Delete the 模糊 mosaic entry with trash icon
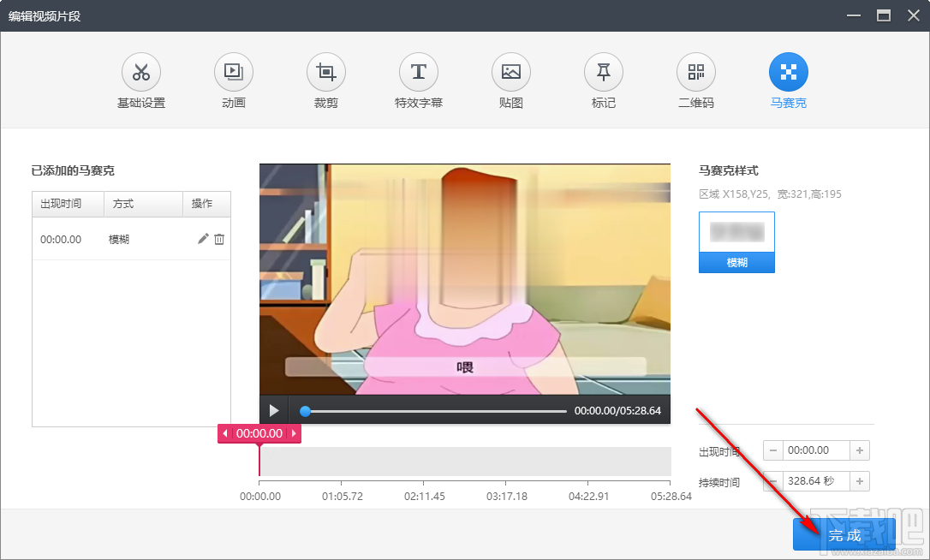 click(x=219, y=240)
